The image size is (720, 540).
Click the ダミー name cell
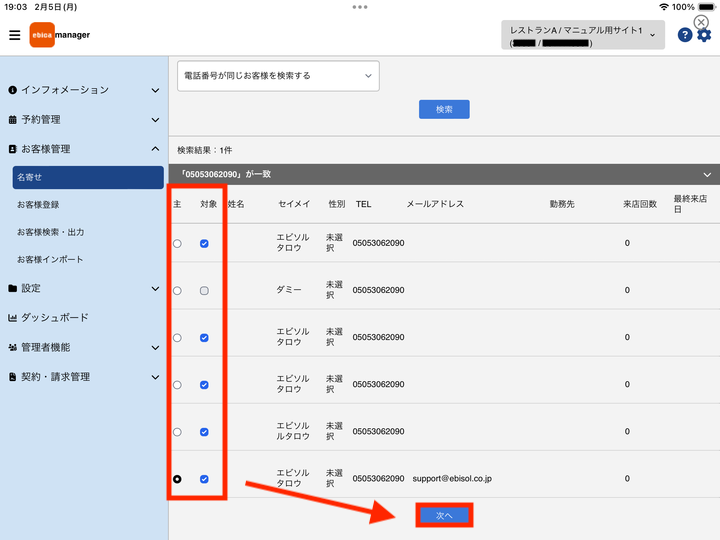(x=289, y=290)
